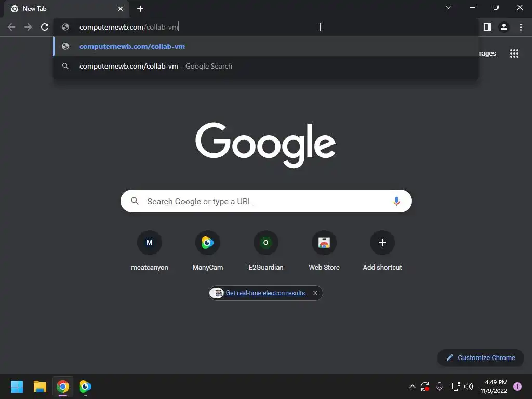This screenshot has height=399, width=532.
Task: Dismiss the election results promo
Action: 315,293
